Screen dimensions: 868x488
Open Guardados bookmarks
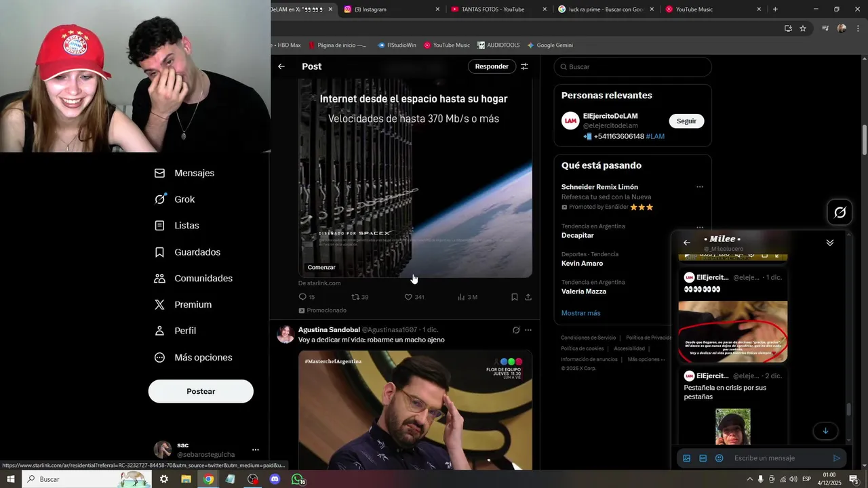[x=188, y=252]
